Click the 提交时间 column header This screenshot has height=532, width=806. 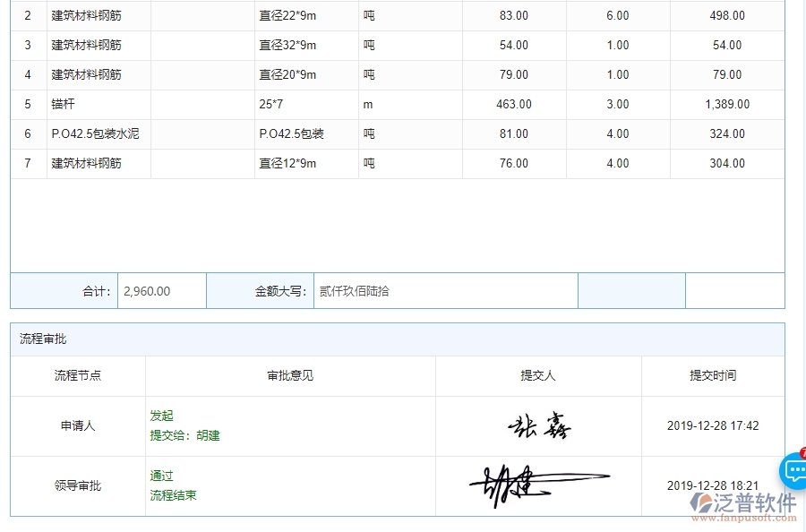tap(713, 376)
